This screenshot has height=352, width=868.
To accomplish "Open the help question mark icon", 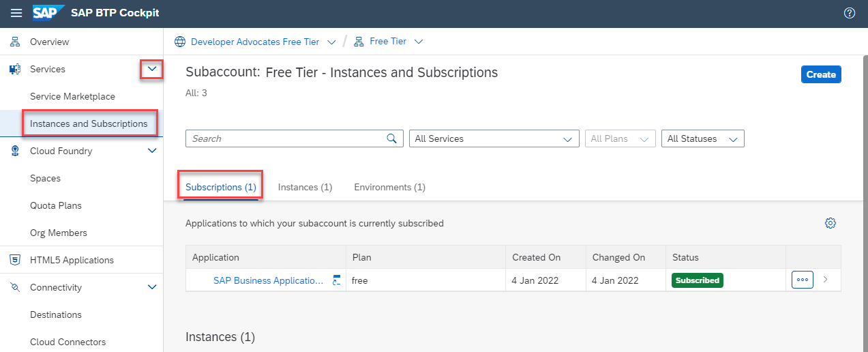I will coord(850,13).
